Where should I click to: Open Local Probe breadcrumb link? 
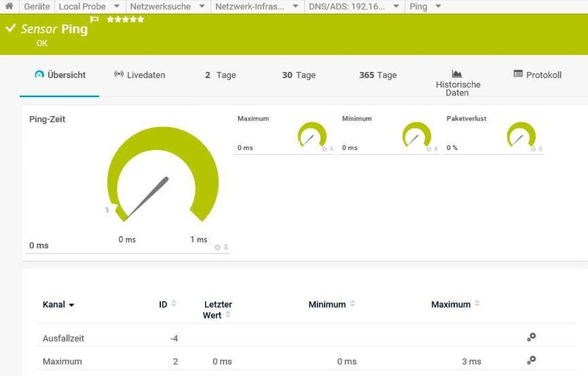point(82,7)
